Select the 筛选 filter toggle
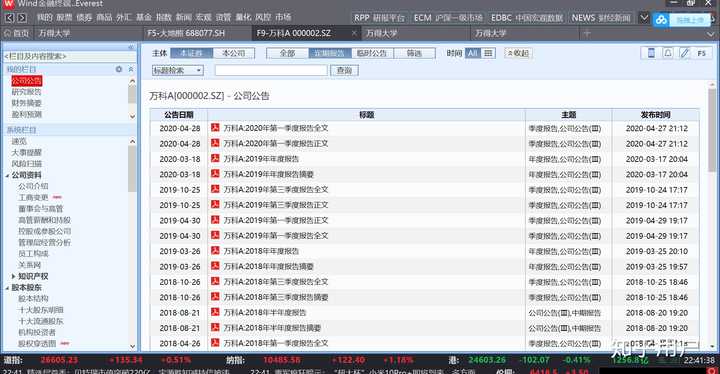This screenshot has width=720, height=374. 414,53
